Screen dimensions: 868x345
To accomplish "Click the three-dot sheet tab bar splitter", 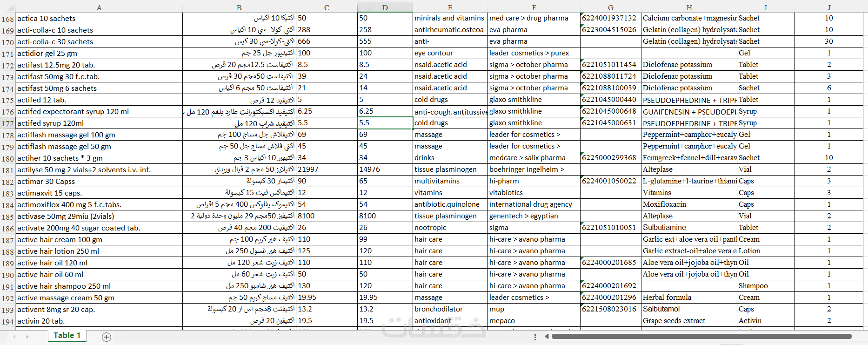I will (535, 337).
